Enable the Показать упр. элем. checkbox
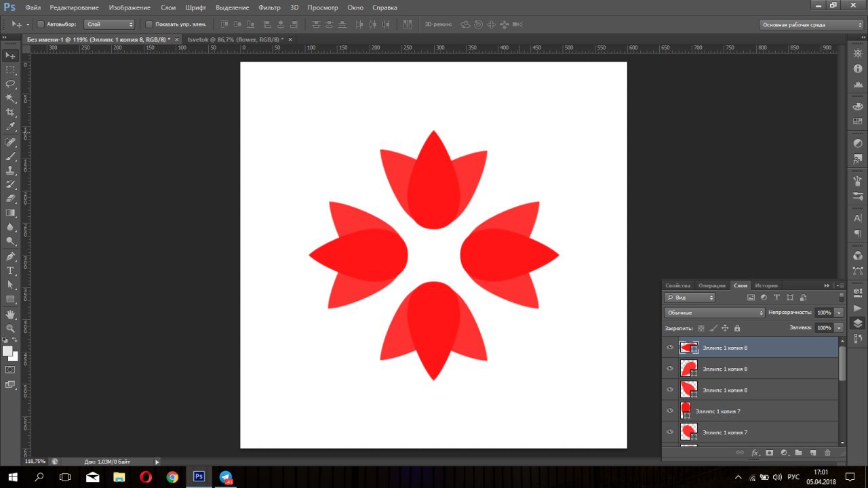 pyautogui.click(x=149, y=24)
